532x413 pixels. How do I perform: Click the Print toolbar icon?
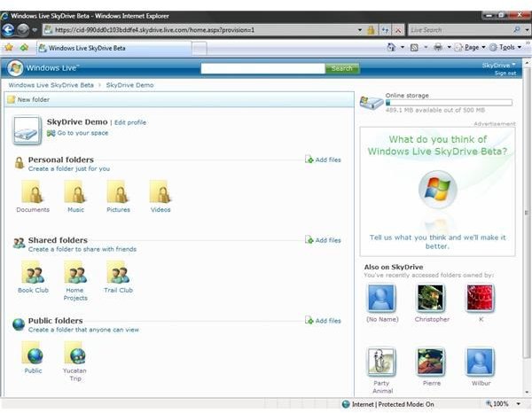click(438, 47)
